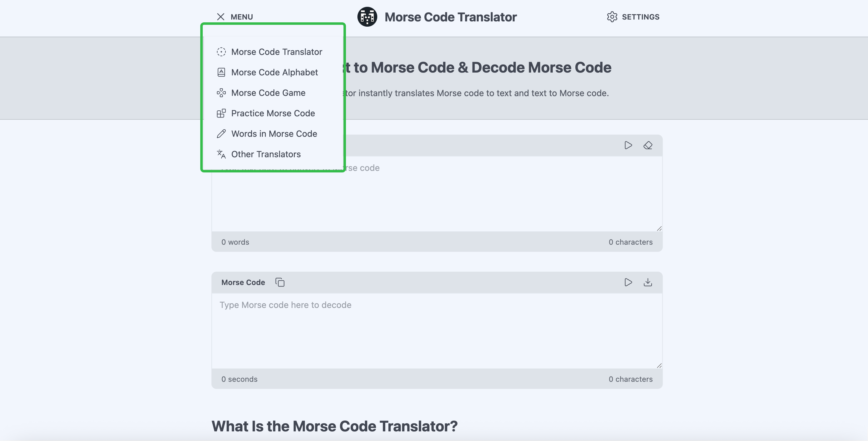Viewport: 868px width, 441px height.
Task: Click the Morse Code Translator logo icon
Action: click(x=367, y=17)
